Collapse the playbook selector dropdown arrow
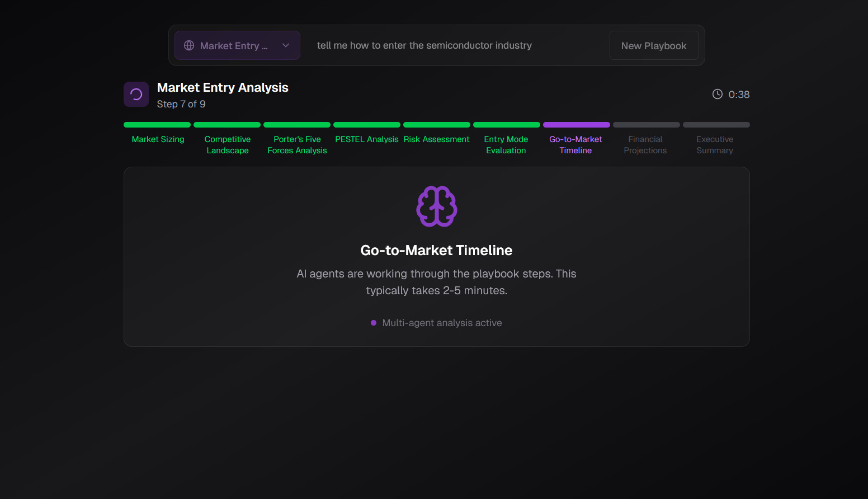 285,45
